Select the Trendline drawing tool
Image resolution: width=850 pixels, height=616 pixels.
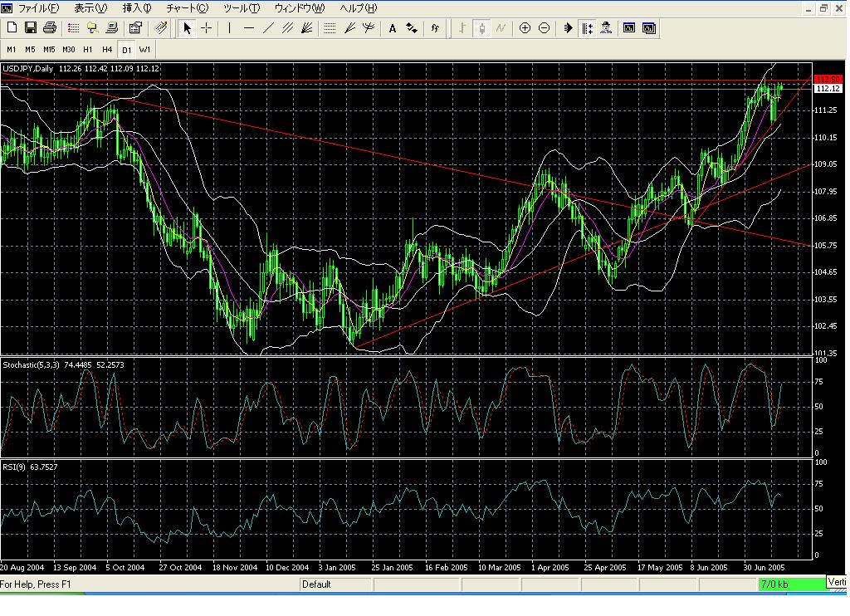point(268,28)
